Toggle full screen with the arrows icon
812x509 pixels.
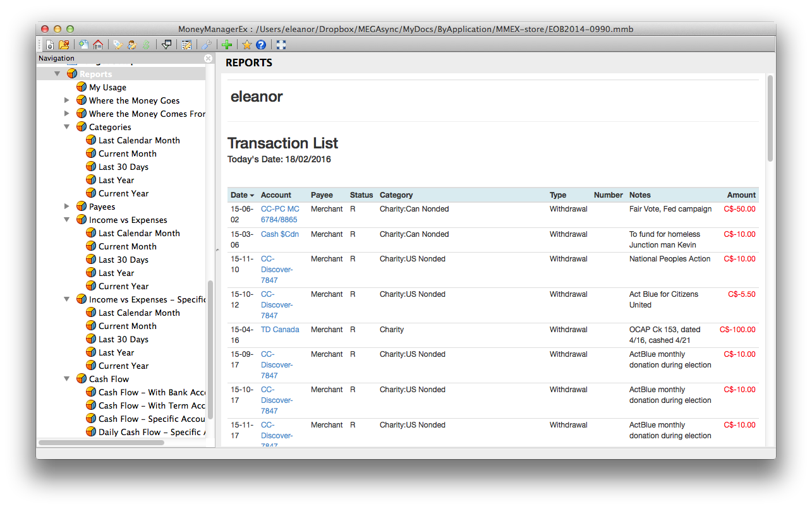(281, 45)
